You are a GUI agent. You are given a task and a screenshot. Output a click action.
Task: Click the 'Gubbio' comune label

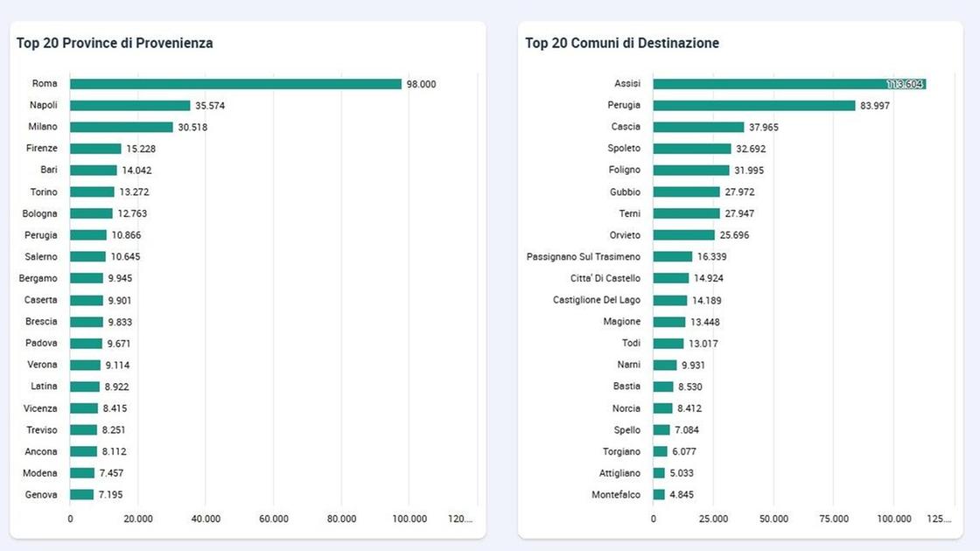click(625, 192)
